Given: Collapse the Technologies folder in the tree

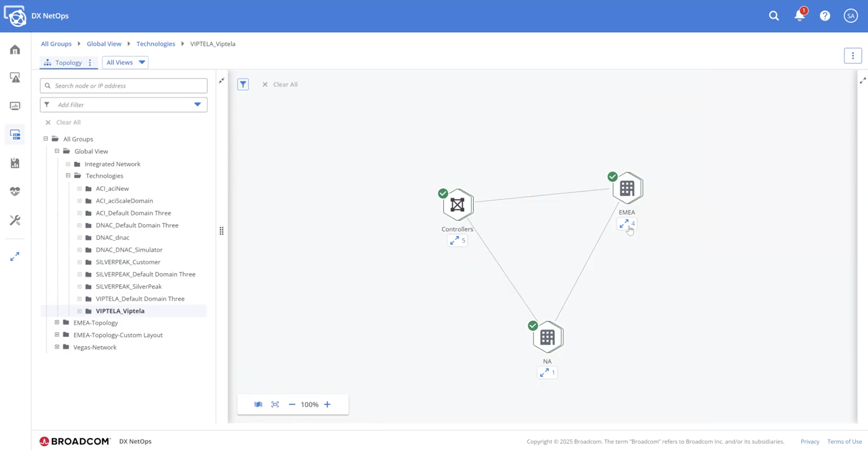Looking at the screenshot, I should click(x=69, y=176).
